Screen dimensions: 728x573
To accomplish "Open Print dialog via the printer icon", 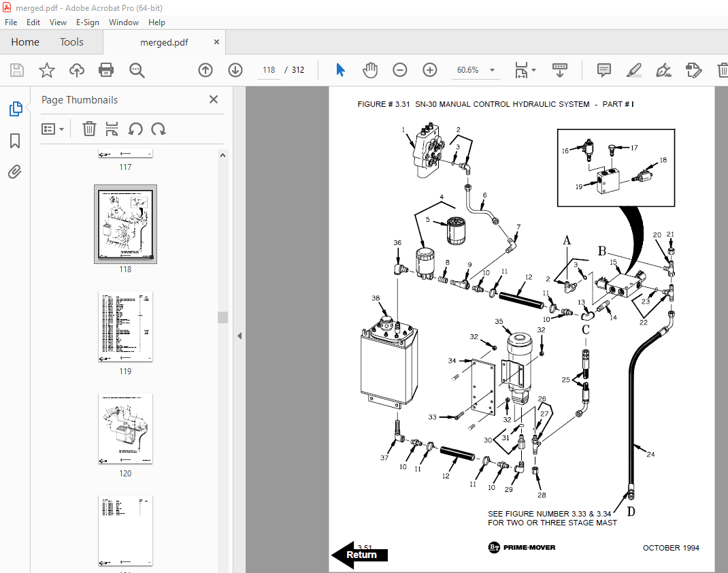I will (107, 69).
